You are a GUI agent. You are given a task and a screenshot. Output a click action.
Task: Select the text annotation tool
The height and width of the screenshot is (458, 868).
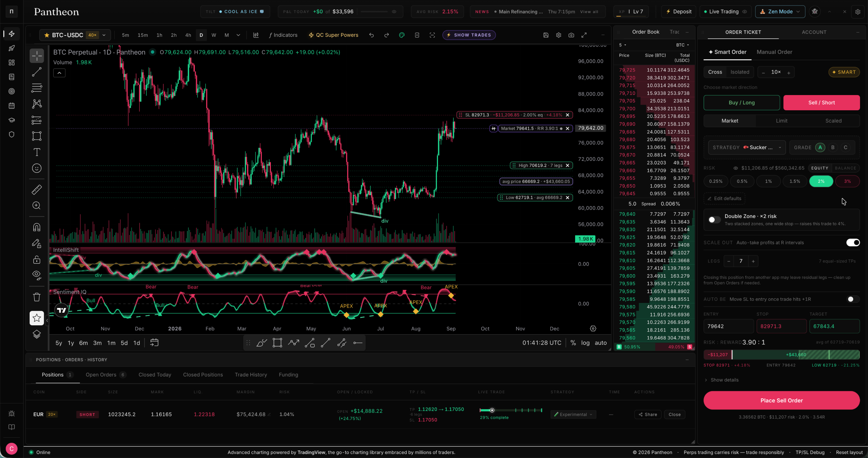(x=37, y=152)
